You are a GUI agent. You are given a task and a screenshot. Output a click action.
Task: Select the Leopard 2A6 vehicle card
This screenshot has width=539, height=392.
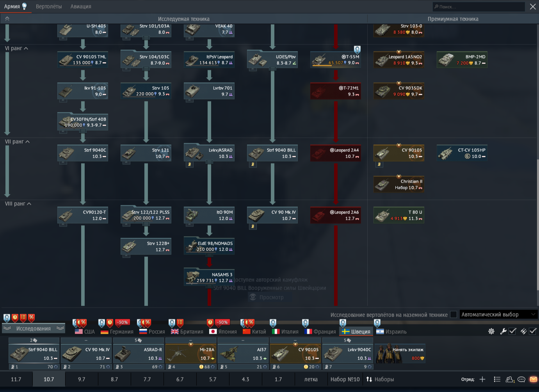click(336, 216)
